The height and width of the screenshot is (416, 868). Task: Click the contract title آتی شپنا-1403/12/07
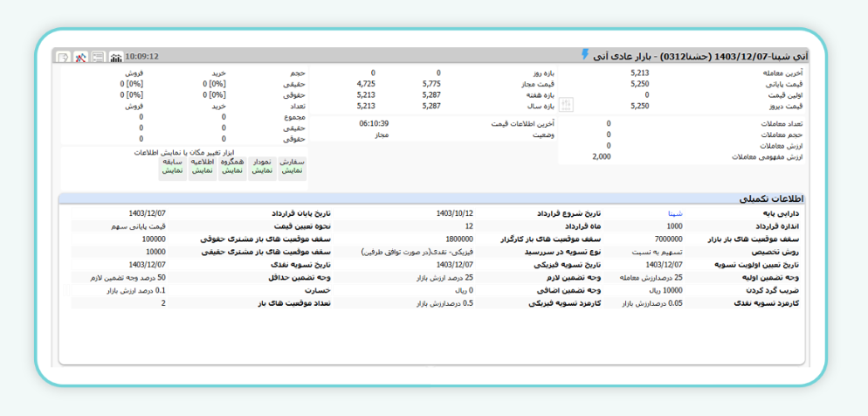tap(761, 56)
